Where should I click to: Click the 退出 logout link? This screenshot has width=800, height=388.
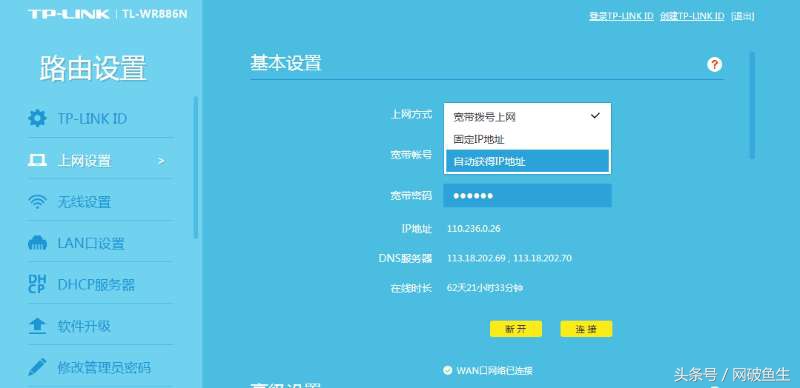point(742,16)
